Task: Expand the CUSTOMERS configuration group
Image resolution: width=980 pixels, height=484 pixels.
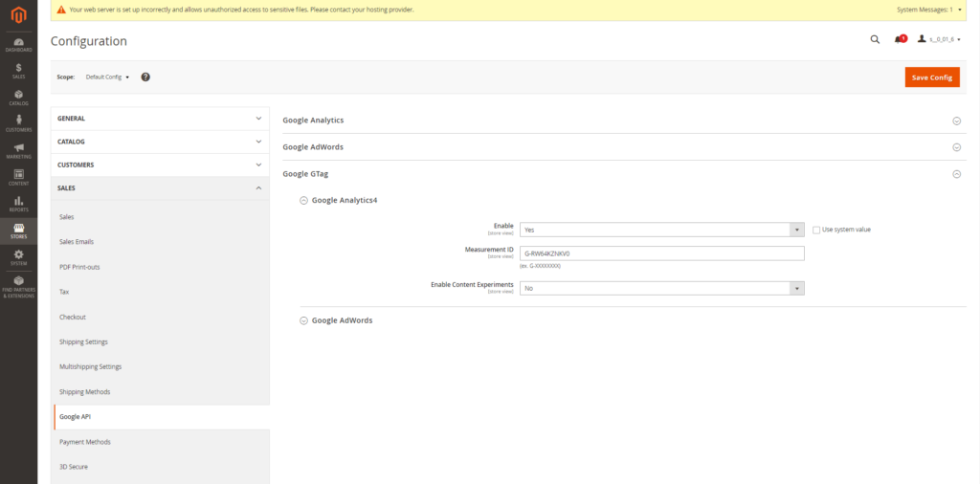Action: [x=160, y=165]
